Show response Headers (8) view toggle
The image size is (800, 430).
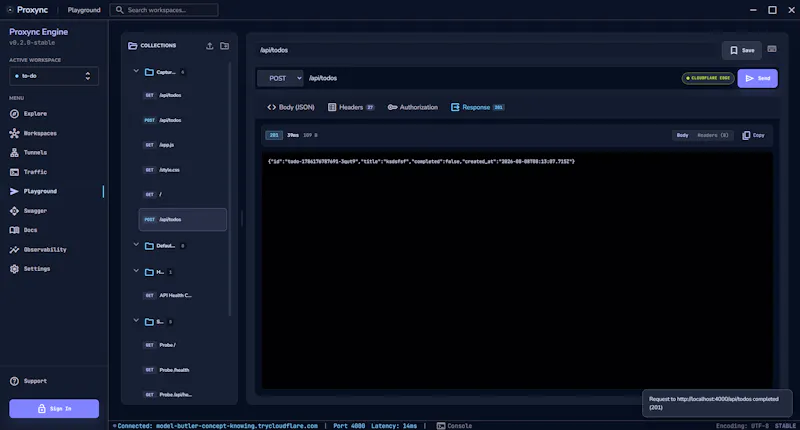[x=712, y=135]
